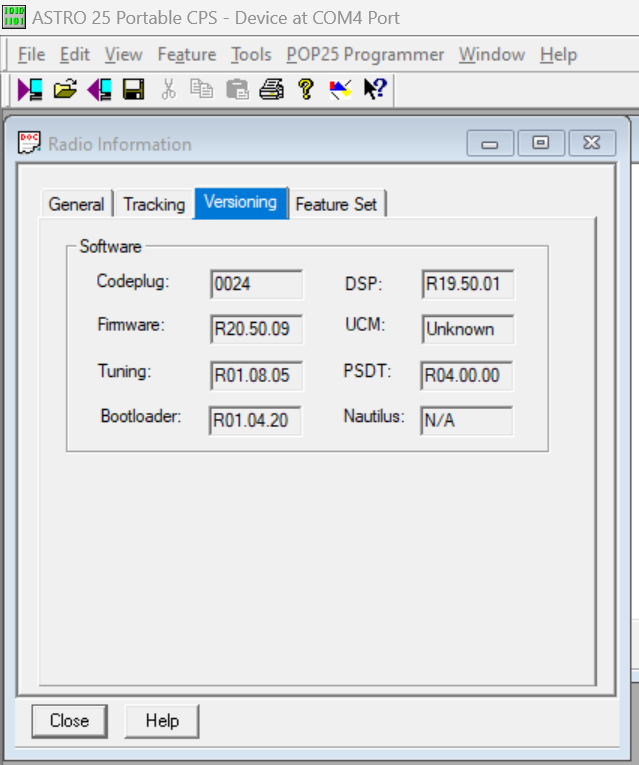Click the DSP: label

point(363,284)
